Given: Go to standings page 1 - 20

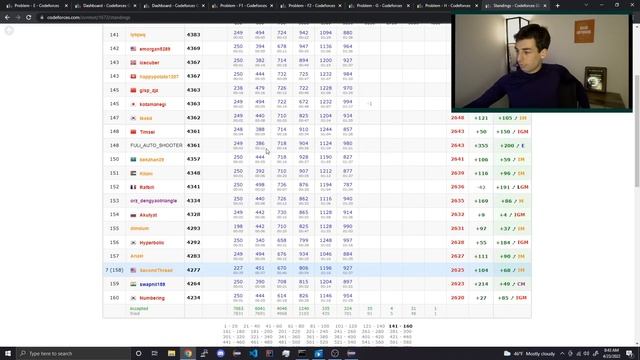Looking at the screenshot, I should click(231, 326).
